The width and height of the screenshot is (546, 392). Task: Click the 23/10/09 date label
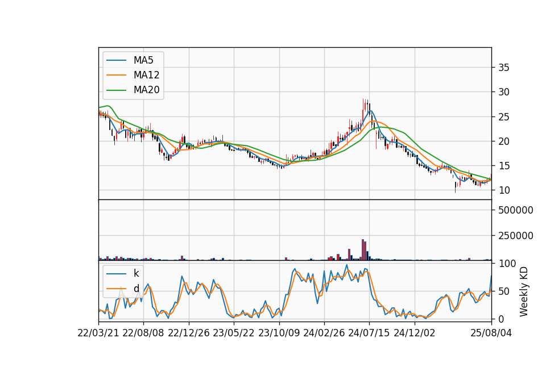click(279, 333)
